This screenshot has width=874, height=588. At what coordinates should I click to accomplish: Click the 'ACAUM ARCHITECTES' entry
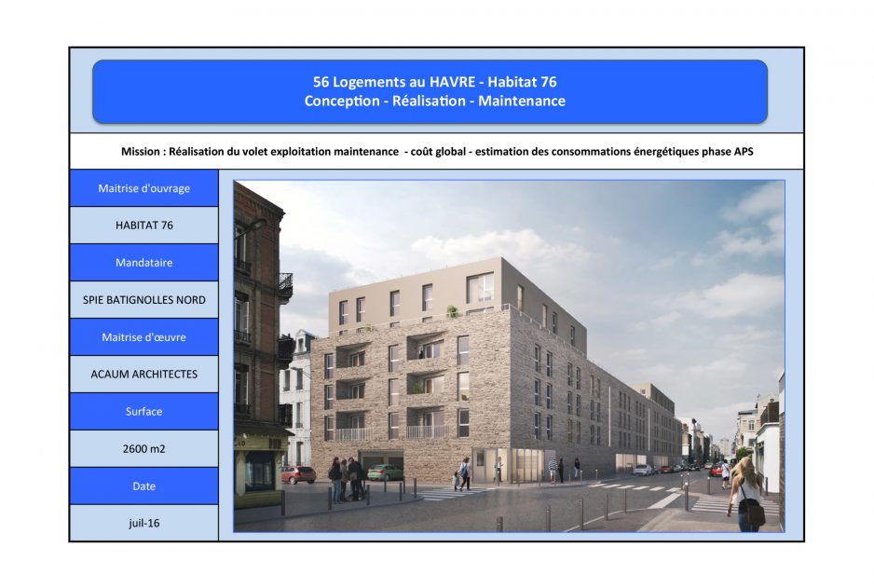pos(143,374)
